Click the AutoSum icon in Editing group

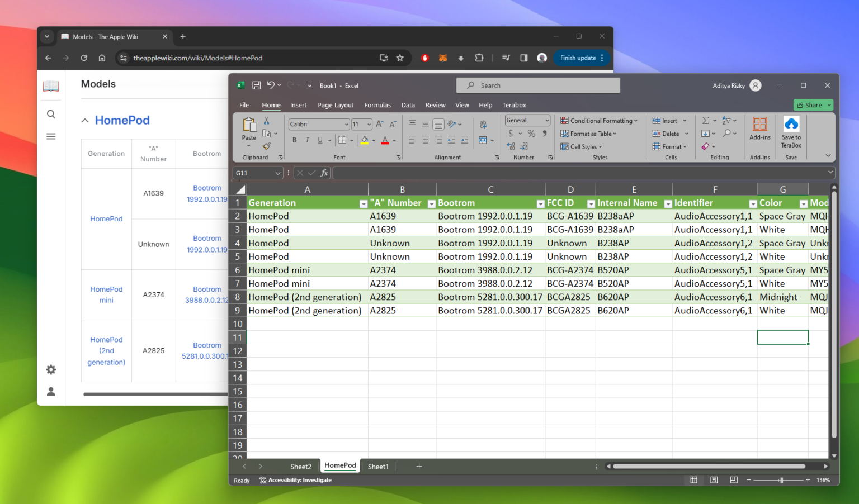pos(706,120)
